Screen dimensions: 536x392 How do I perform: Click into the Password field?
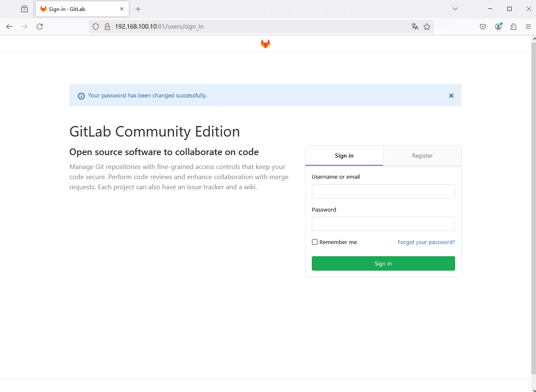click(x=383, y=224)
